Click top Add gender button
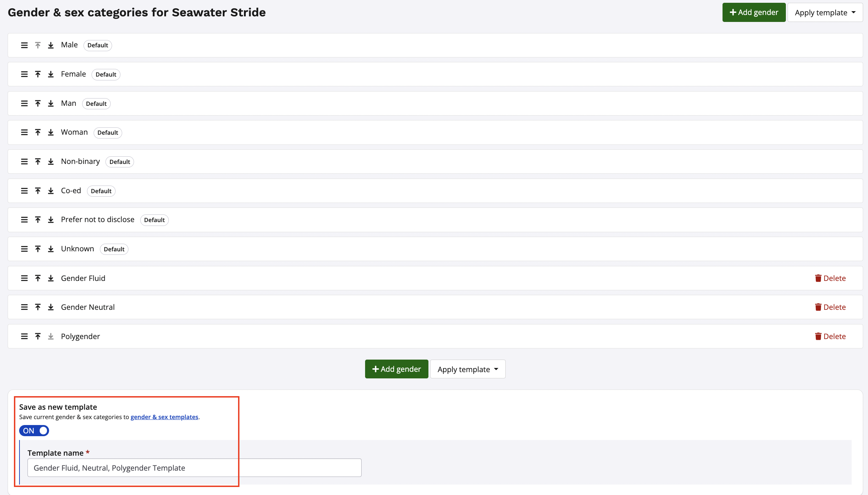The width and height of the screenshot is (868, 495). [754, 13]
